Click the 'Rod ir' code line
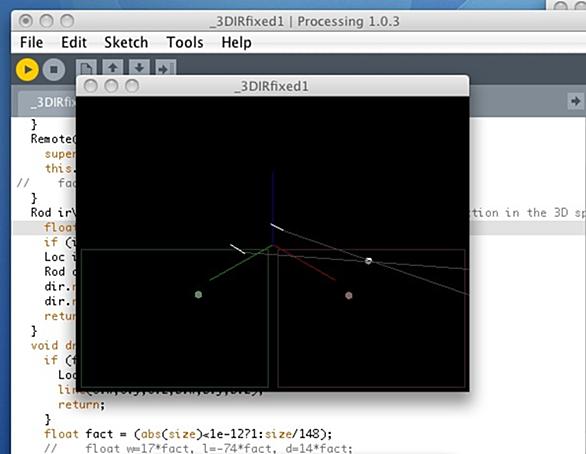586x454 pixels. [53, 213]
